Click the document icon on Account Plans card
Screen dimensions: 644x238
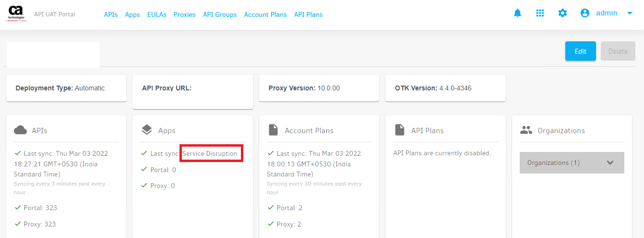[273, 130]
